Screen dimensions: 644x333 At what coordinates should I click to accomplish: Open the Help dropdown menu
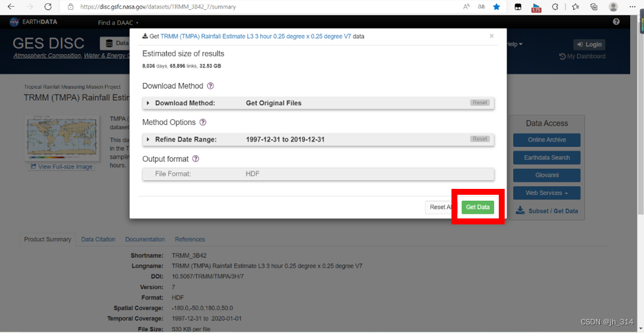(x=514, y=44)
